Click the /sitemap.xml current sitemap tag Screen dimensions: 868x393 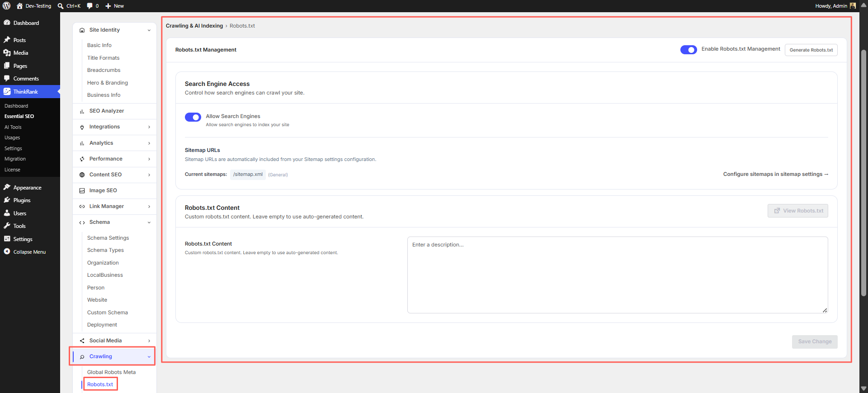coord(248,175)
